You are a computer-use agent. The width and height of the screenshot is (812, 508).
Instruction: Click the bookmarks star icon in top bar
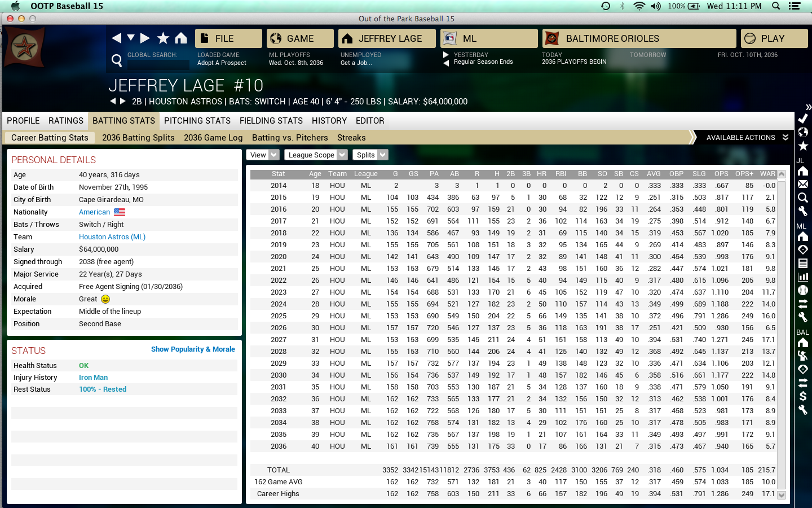click(x=163, y=38)
